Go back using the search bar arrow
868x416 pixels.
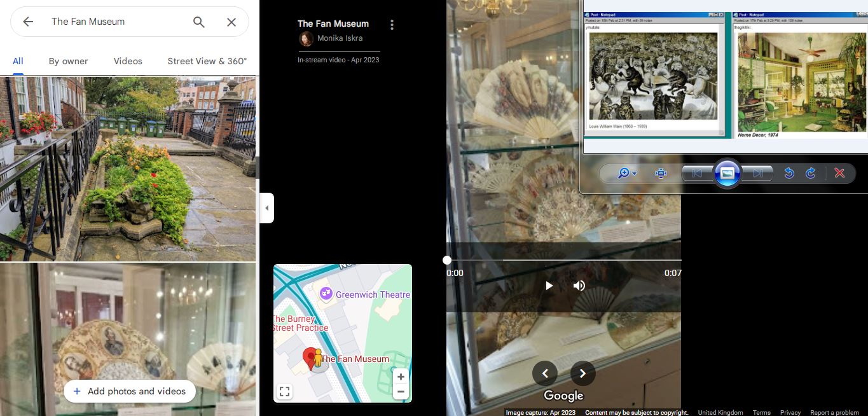point(28,22)
